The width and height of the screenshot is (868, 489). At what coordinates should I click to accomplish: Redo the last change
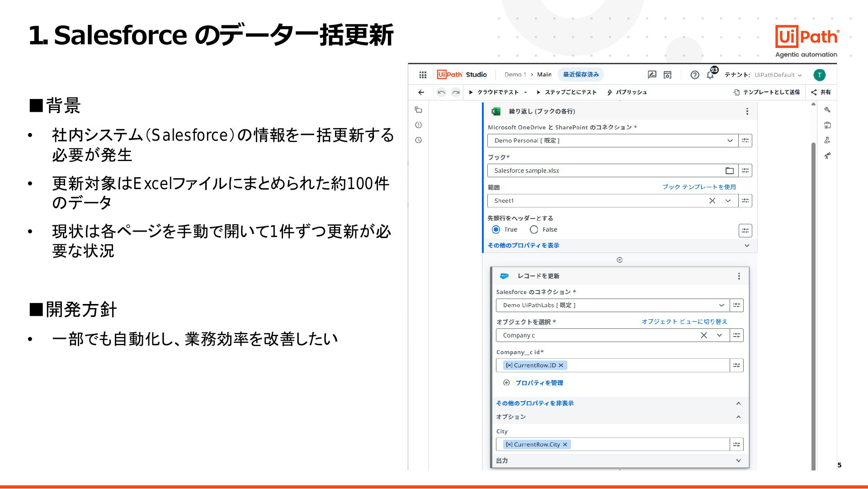[x=456, y=92]
